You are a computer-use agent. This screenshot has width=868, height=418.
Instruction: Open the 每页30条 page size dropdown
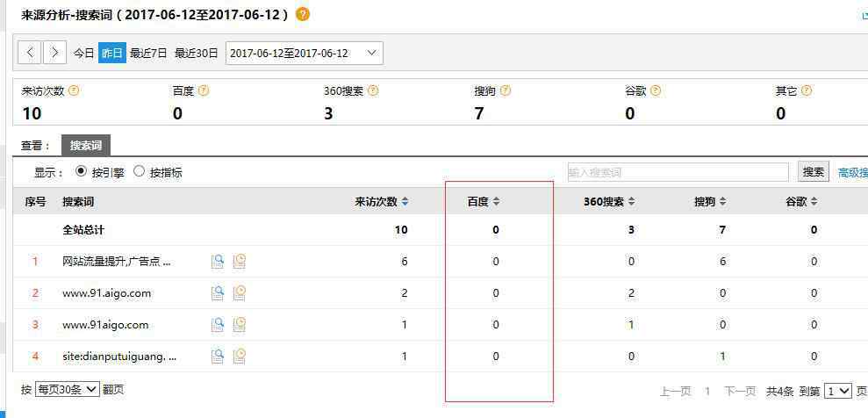pyautogui.click(x=67, y=389)
